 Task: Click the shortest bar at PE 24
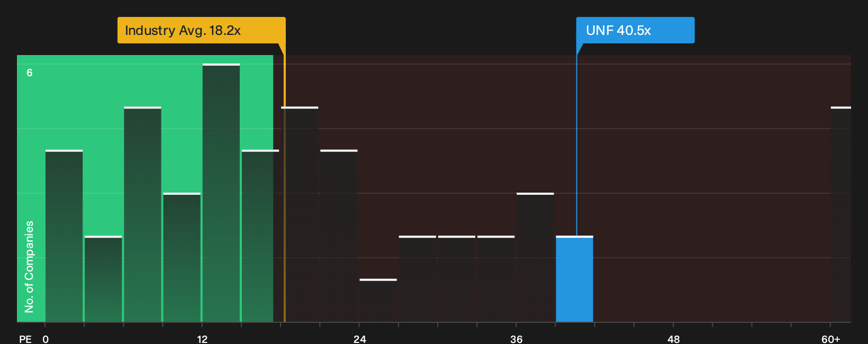[x=378, y=301]
